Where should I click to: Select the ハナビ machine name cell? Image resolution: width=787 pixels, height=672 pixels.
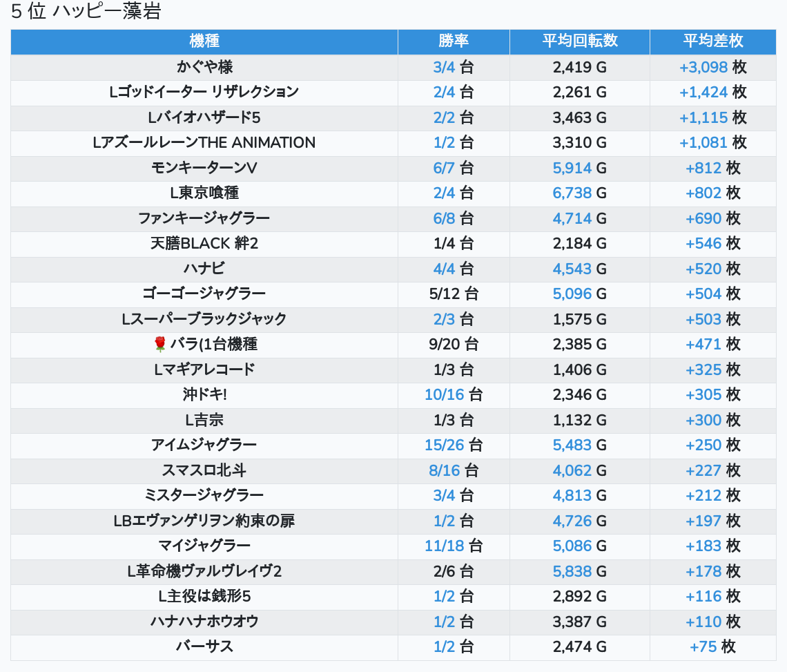[204, 269]
